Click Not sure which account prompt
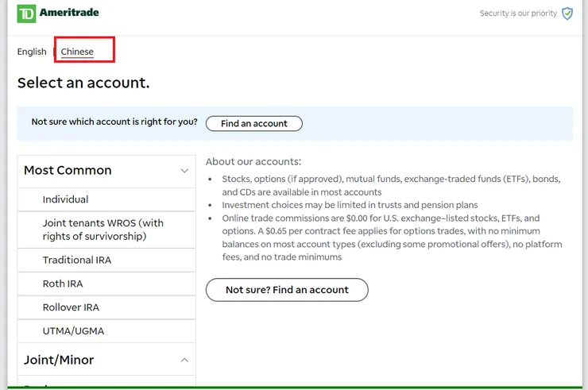Image resolution: width=588 pixels, height=390 pixels. (114, 122)
